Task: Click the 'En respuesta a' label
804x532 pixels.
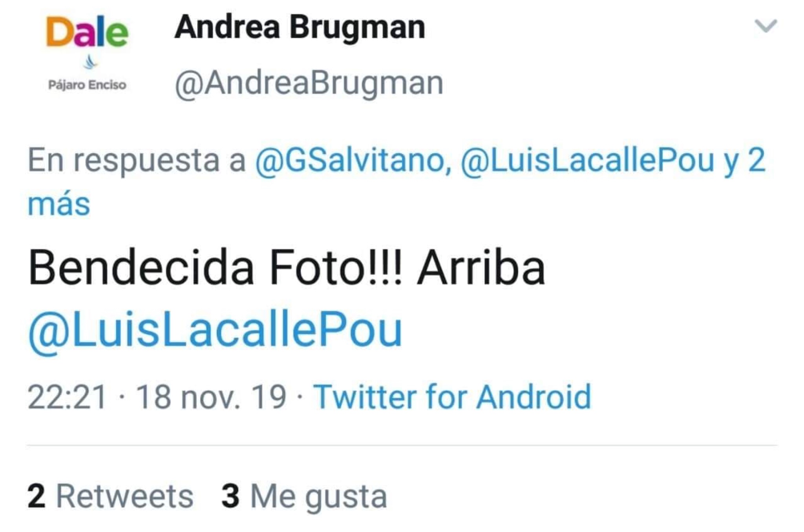Action: tap(137, 161)
